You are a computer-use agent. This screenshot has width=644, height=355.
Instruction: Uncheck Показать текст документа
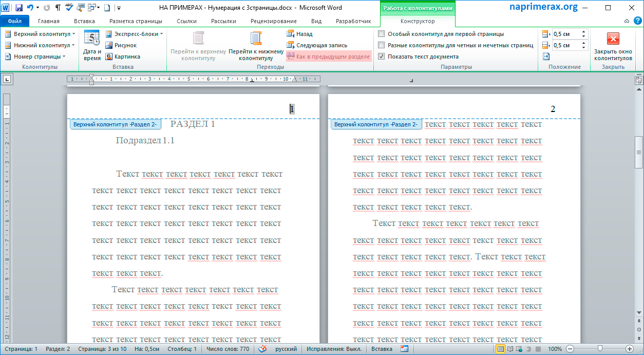[x=418, y=57]
